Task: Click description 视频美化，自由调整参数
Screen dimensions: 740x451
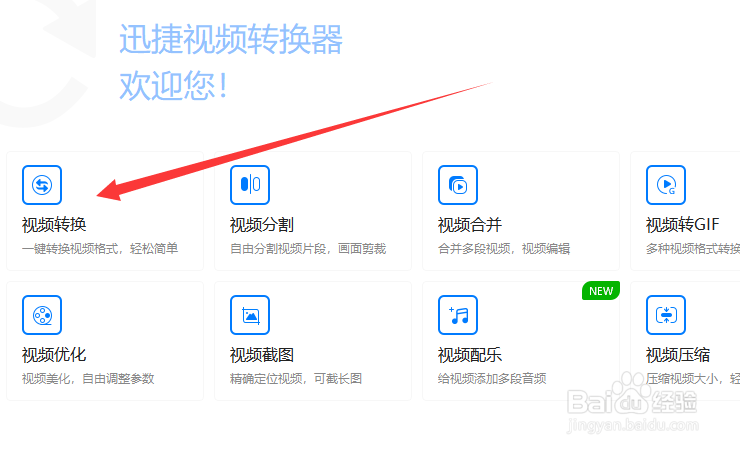Action: point(88,379)
